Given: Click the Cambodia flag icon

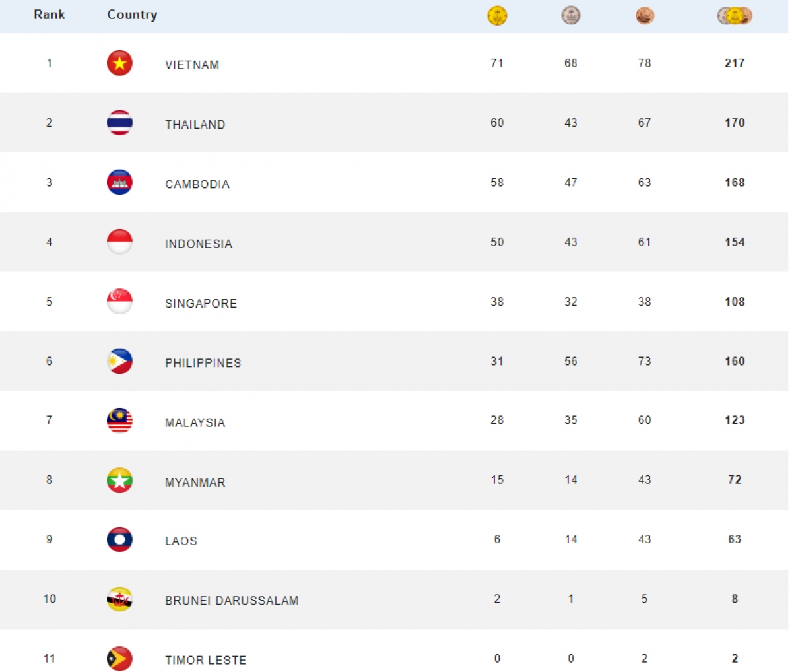Looking at the screenshot, I should point(119,183).
